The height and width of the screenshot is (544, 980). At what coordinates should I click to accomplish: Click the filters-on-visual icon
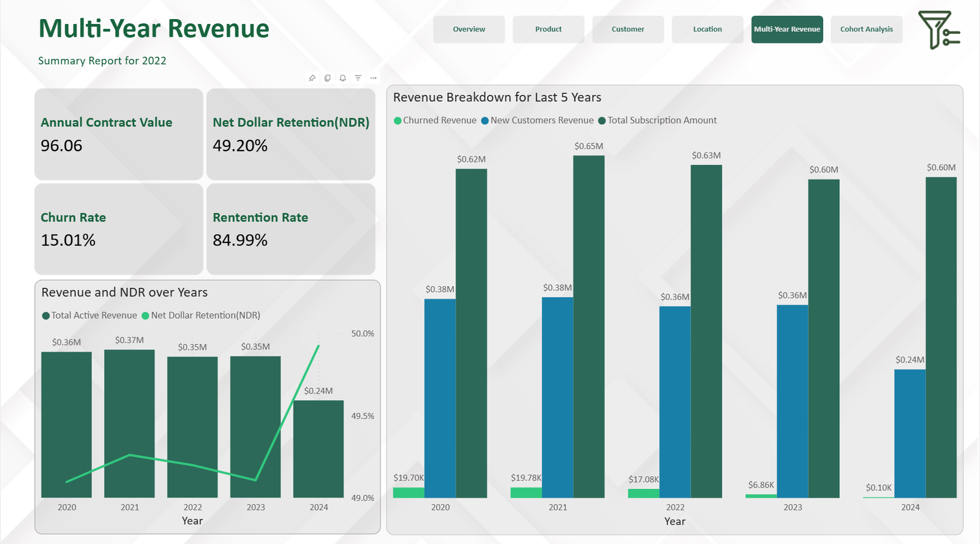click(x=358, y=78)
